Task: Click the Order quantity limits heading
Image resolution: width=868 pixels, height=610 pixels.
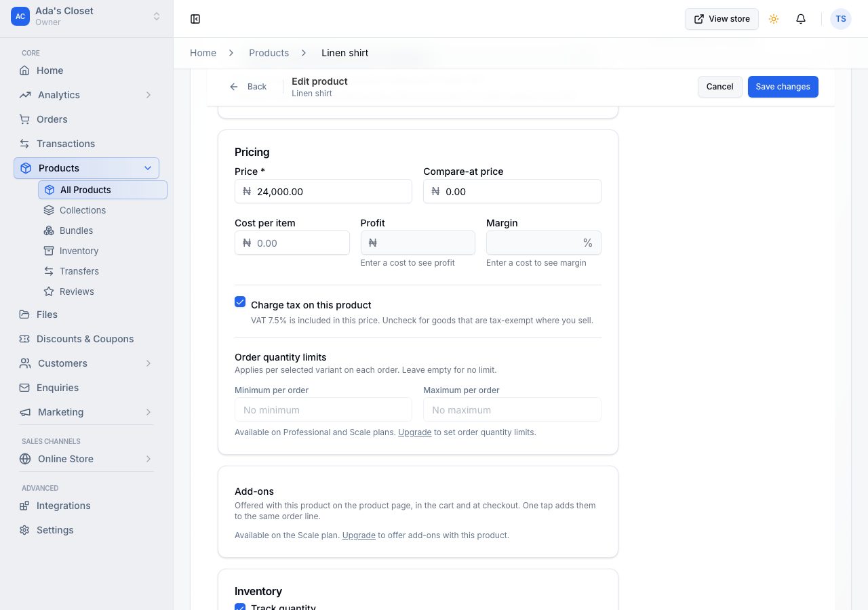Action: (281, 357)
